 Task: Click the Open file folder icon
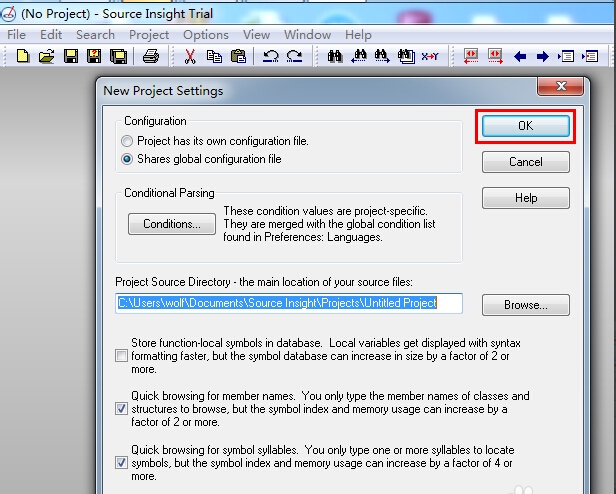tap(46, 57)
